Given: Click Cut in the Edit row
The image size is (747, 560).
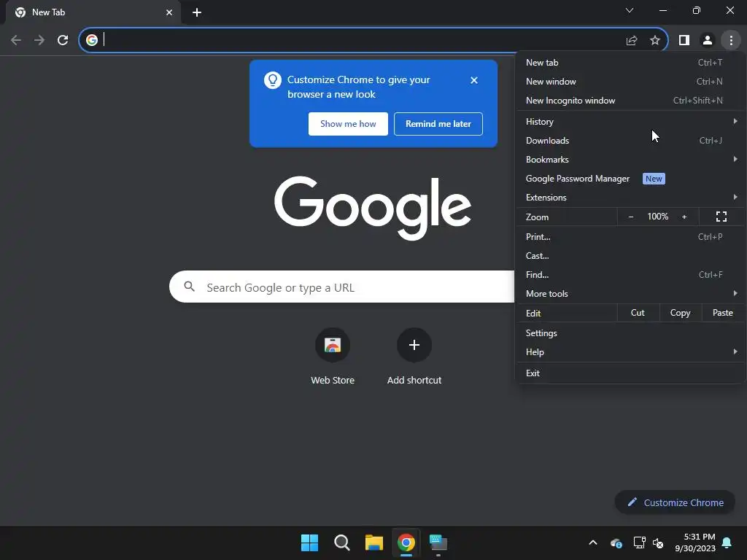Looking at the screenshot, I should click(638, 313).
